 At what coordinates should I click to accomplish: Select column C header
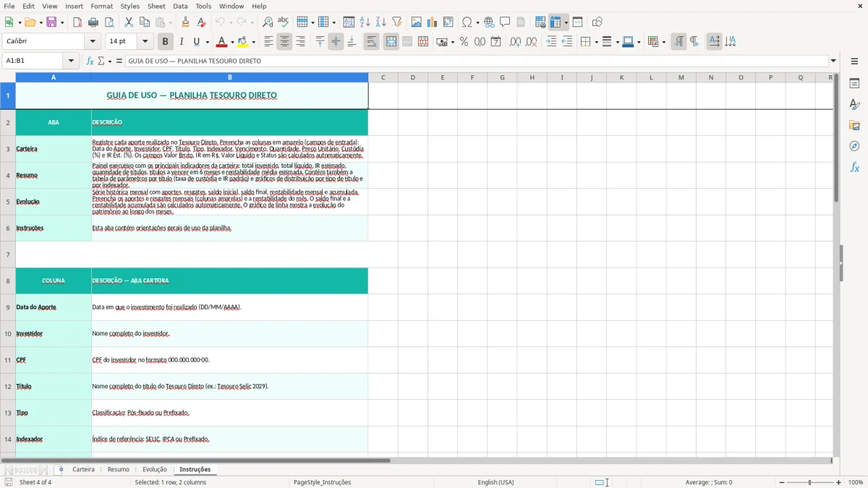pos(383,77)
